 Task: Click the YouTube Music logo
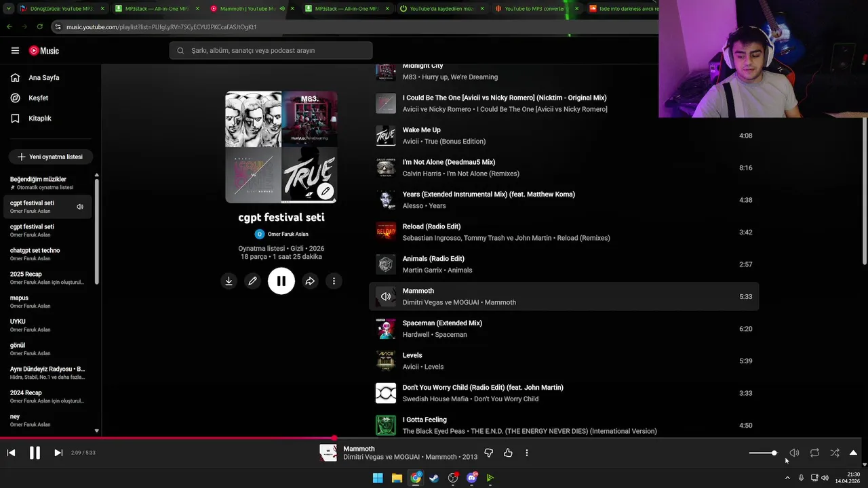[44, 51]
